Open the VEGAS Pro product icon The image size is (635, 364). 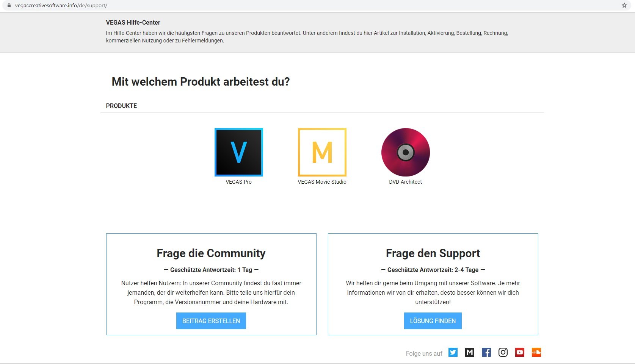238,152
